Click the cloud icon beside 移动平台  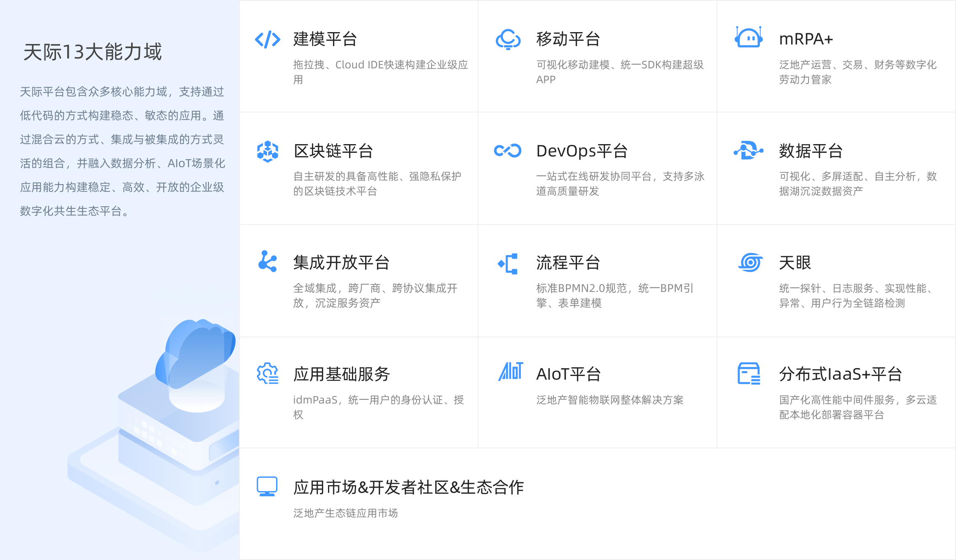click(508, 40)
